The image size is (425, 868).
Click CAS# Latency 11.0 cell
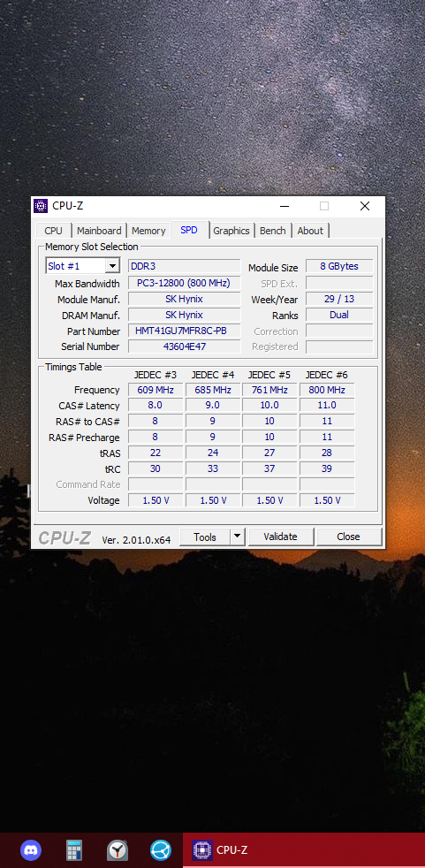click(x=327, y=405)
